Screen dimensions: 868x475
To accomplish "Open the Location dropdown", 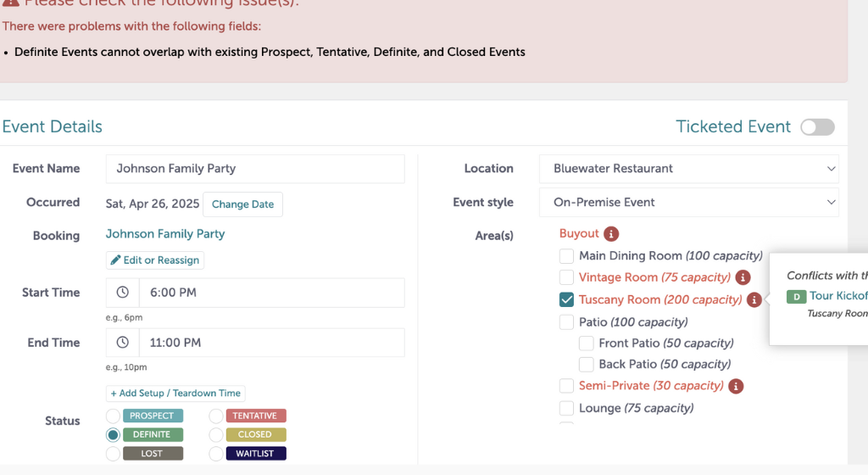I will [688, 169].
